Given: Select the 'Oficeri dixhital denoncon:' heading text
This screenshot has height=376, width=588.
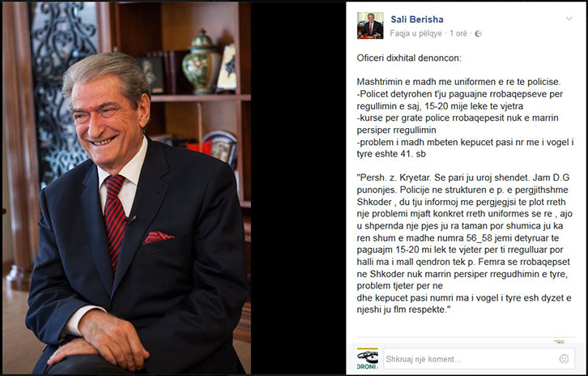Looking at the screenshot, I should (x=409, y=58).
